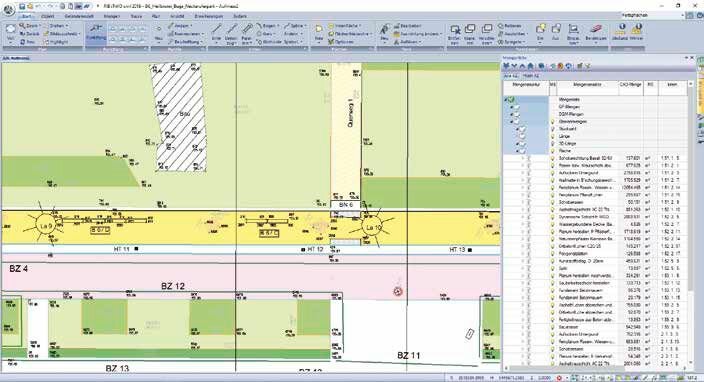
Task: Click the CAD-Menge column header
Action: click(x=630, y=84)
